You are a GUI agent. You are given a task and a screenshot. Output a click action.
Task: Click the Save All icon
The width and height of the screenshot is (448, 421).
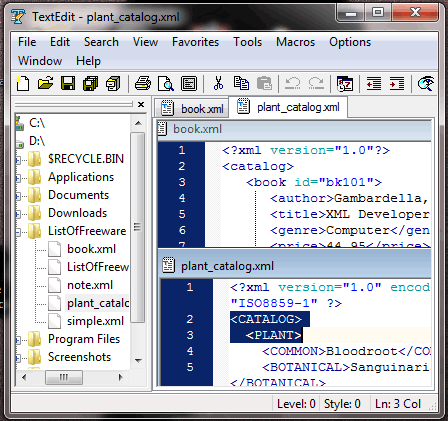[91, 83]
